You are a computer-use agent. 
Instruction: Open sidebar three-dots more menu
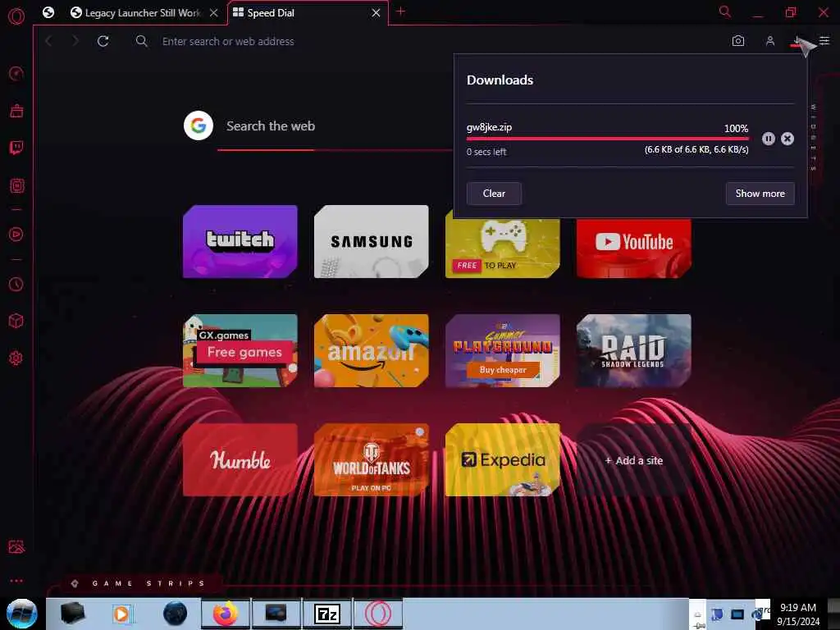click(x=16, y=581)
